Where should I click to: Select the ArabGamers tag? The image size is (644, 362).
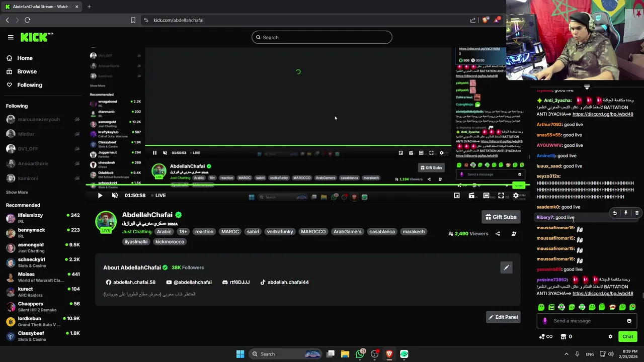coord(348,232)
